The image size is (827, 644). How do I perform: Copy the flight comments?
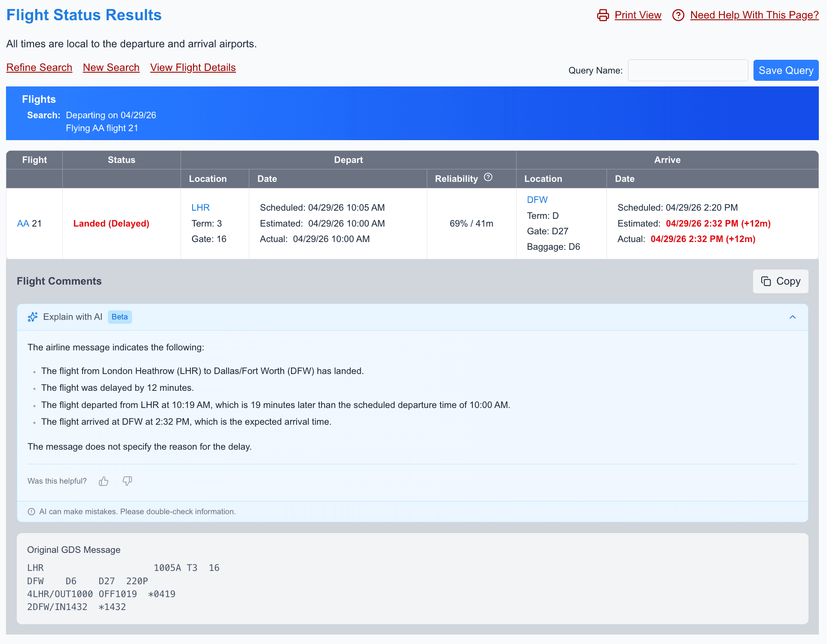pyautogui.click(x=781, y=281)
